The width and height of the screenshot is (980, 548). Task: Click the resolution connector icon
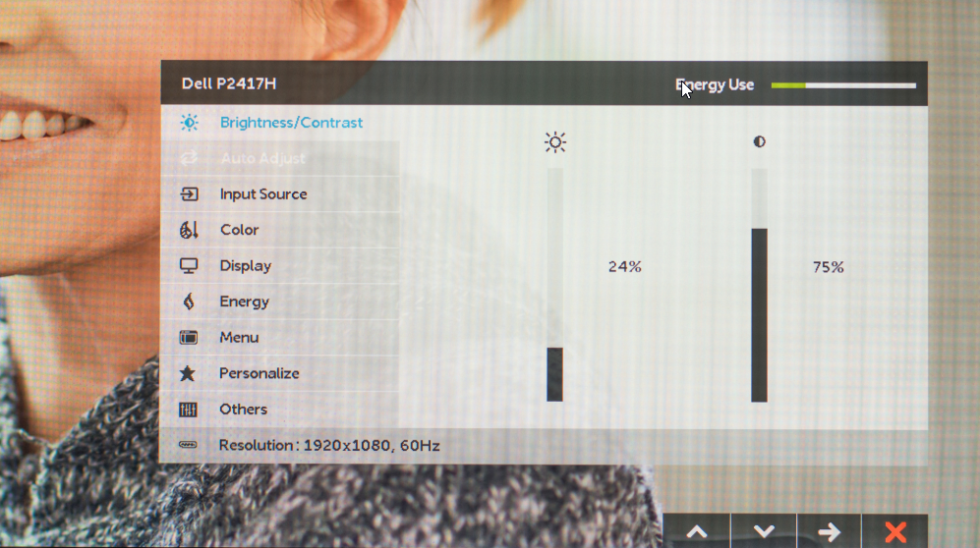point(188,445)
